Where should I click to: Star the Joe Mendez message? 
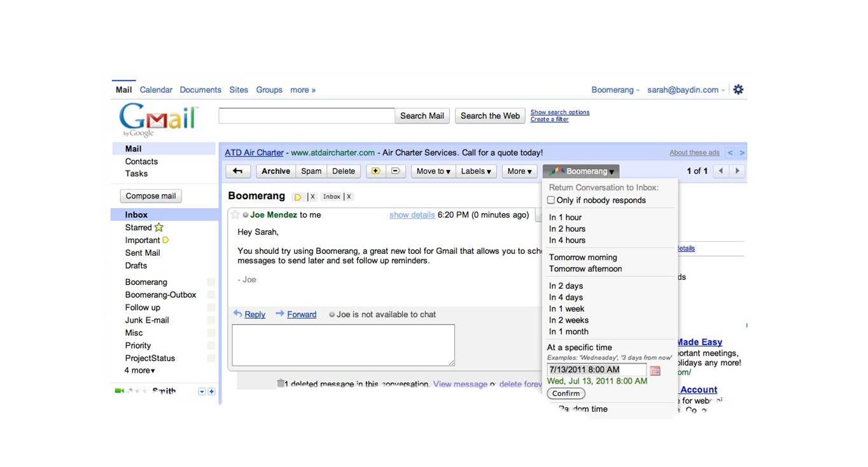tap(235, 215)
